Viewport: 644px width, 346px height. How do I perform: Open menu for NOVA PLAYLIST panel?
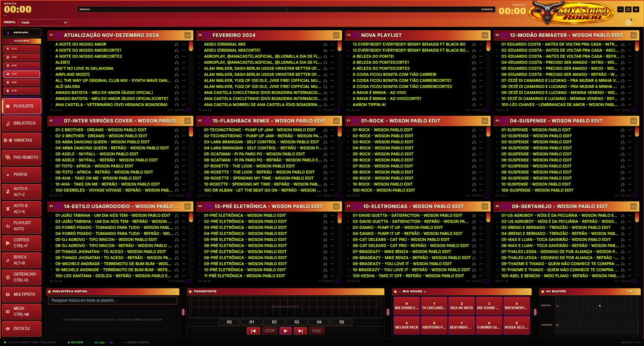click(x=485, y=35)
